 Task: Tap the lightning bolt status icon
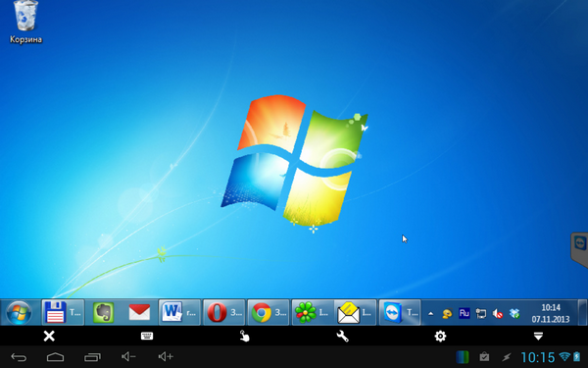[x=507, y=357]
